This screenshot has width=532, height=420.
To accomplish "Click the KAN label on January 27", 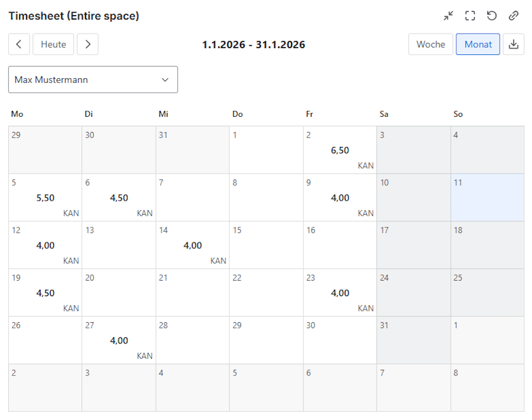I will 145,356.
